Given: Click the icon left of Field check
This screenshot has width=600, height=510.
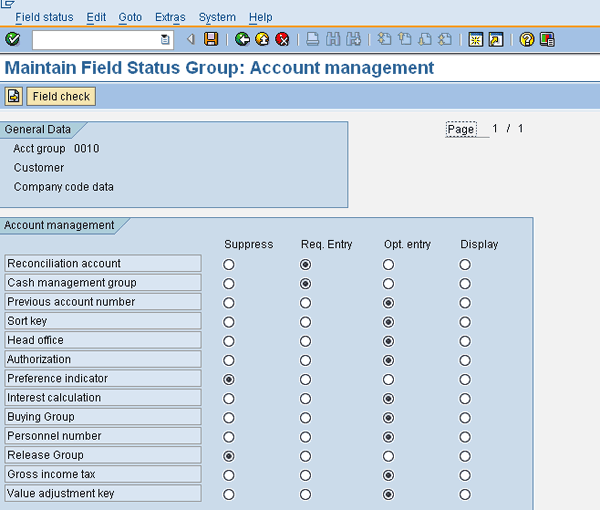Looking at the screenshot, I should (x=13, y=96).
